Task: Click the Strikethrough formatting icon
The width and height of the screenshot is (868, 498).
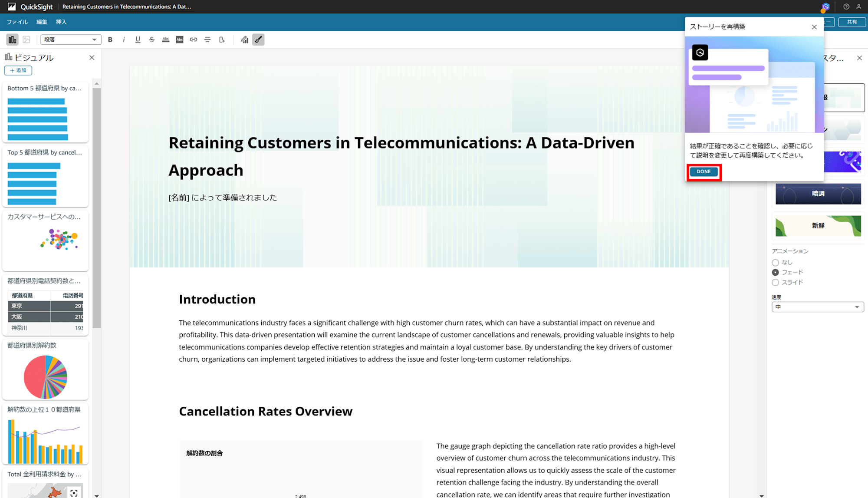Action: point(151,40)
